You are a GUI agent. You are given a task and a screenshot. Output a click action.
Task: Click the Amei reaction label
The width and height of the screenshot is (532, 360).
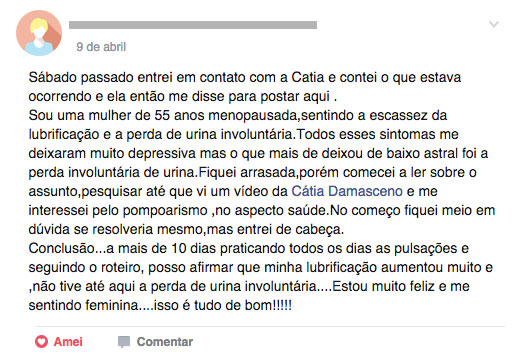point(68,341)
